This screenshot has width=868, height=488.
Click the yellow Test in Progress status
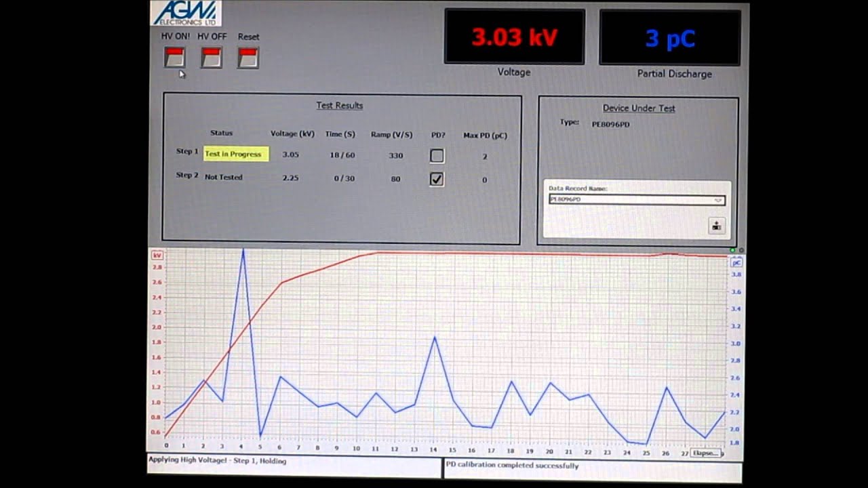coord(236,154)
